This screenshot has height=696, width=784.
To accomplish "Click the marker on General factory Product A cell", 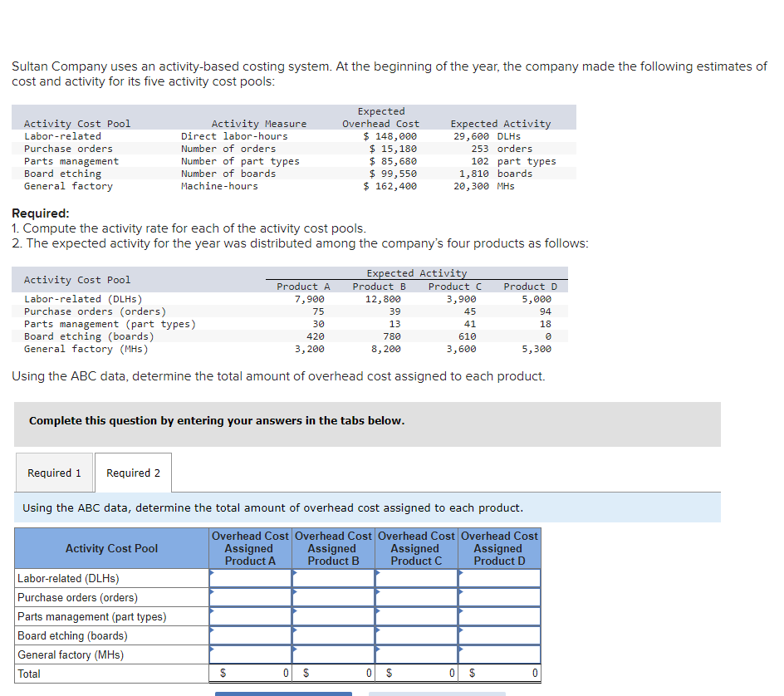I will click(x=211, y=649).
